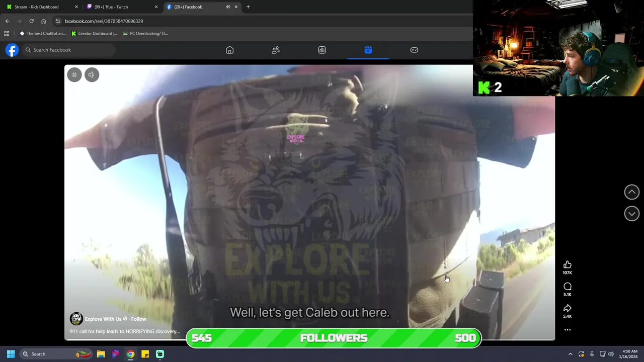The height and width of the screenshot is (362, 644).
Task: Mute the reel audio speaker icon
Action: [92, 75]
